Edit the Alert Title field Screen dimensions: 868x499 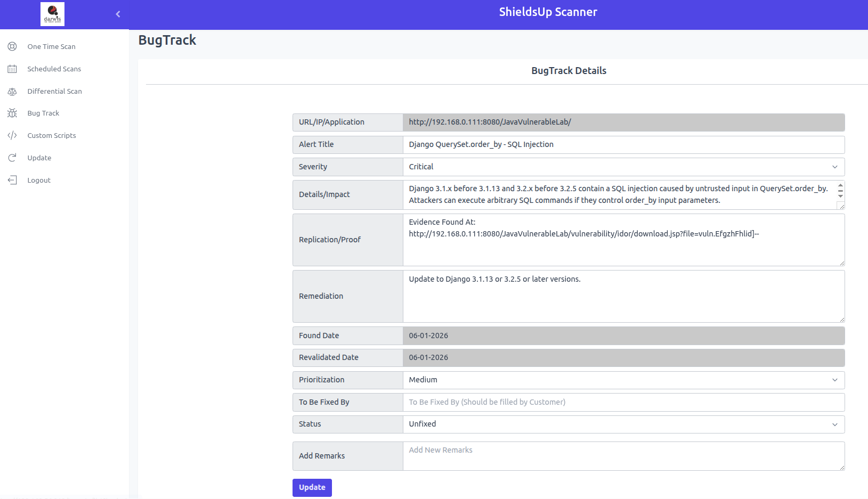623,144
